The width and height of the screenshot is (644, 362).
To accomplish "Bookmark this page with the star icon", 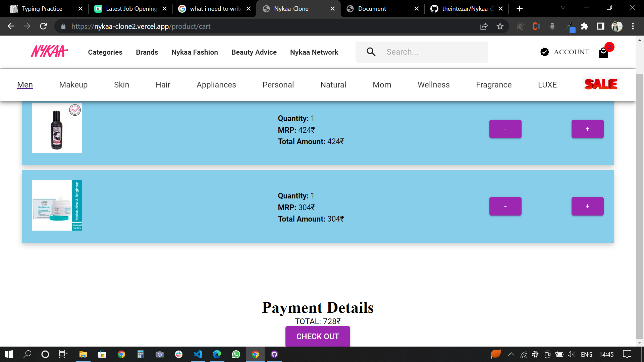I will click(x=500, y=26).
